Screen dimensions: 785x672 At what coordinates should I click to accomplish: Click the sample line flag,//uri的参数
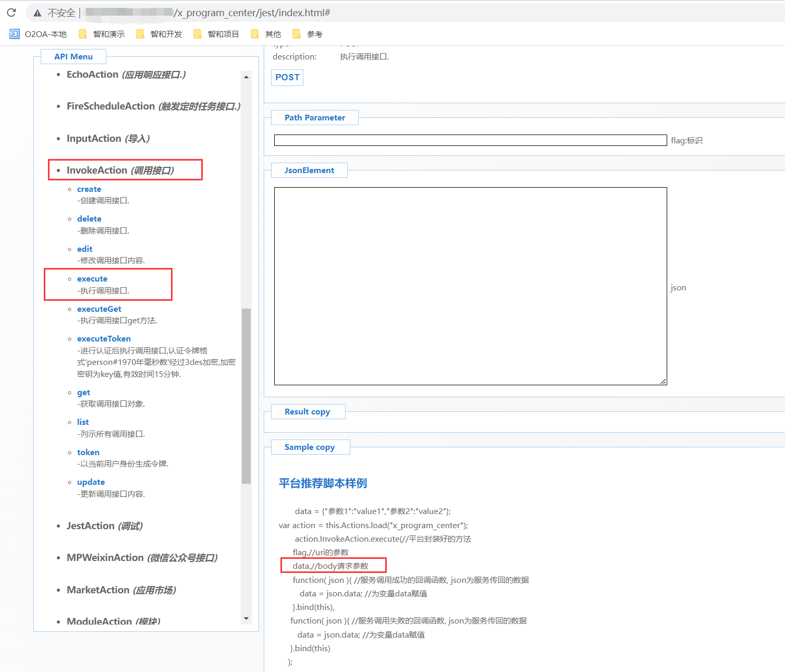[321, 553]
